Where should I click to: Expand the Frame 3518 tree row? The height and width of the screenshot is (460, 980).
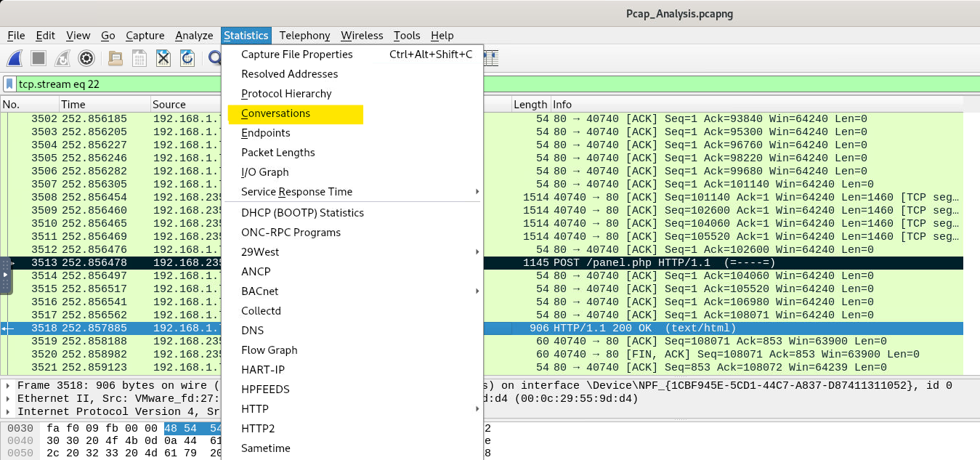tap(8, 385)
